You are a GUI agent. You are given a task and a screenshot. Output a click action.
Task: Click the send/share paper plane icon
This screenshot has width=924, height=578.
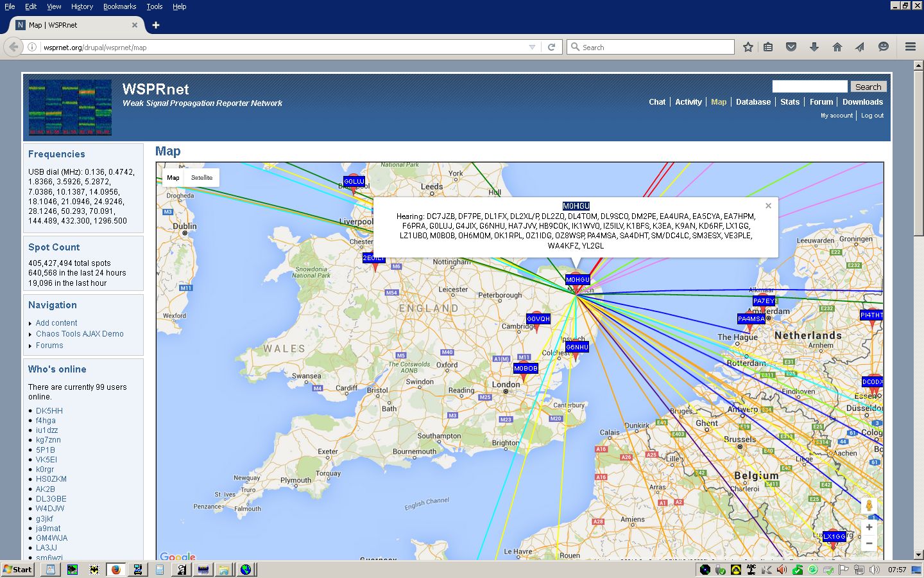coord(860,47)
